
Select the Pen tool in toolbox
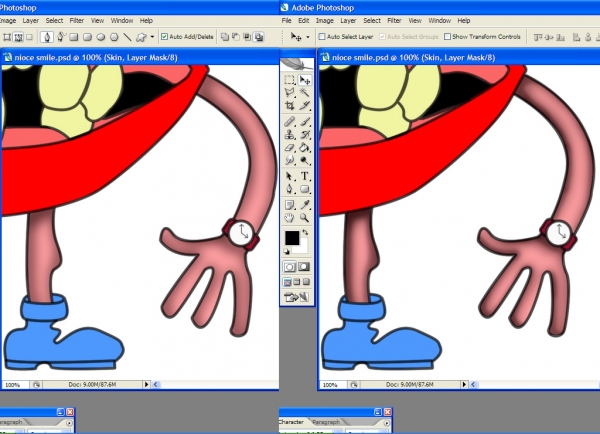(x=290, y=189)
